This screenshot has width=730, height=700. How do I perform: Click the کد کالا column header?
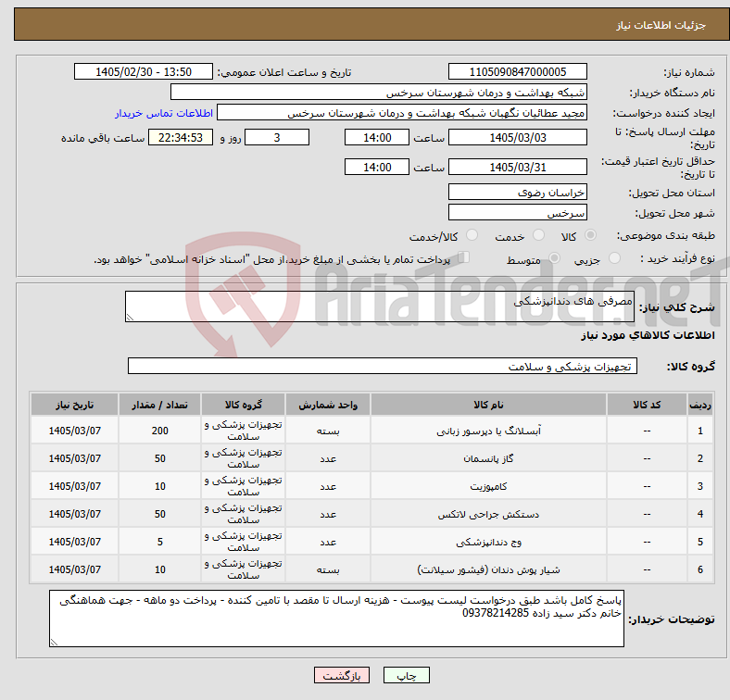point(647,405)
